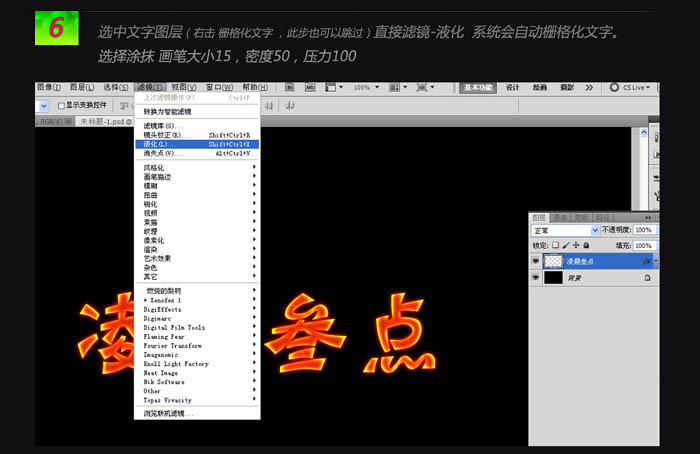The width and height of the screenshot is (700, 454).
Task: Hide the 凌晨叁点 text layer
Action: (x=536, y=260)
